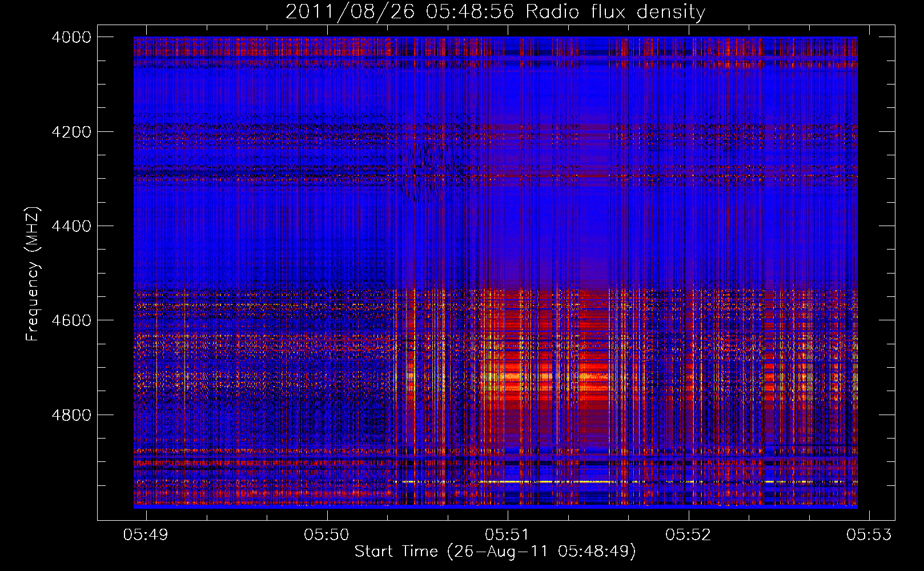Click the 4200 frequency tick label
Screen dimensions: 924x571
coord(71,132)
